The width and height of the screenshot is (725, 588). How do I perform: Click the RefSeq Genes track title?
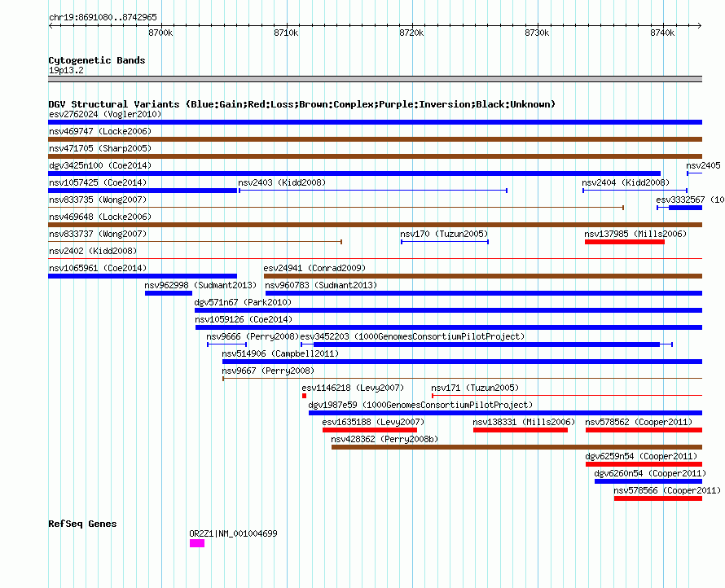point(82,524)
